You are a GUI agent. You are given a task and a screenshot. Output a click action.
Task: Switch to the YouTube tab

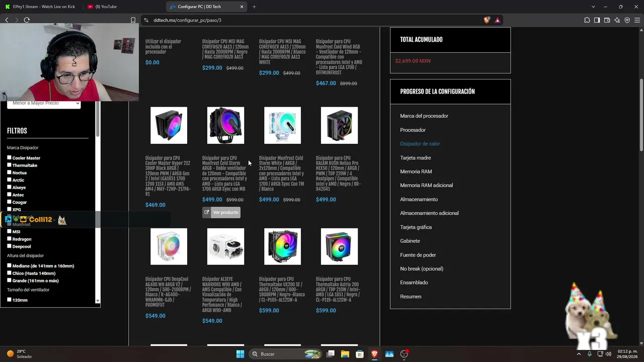[x=123, y=7]
